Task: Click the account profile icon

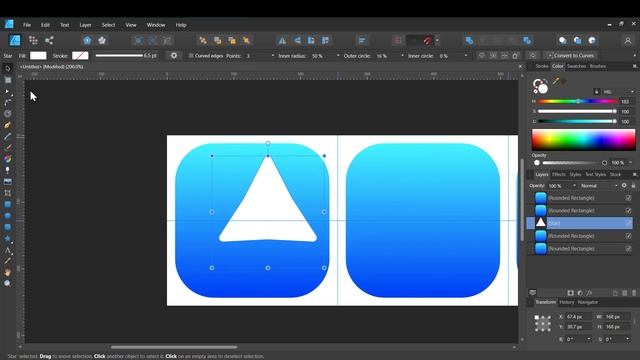Action: click(x=628, y=40)
